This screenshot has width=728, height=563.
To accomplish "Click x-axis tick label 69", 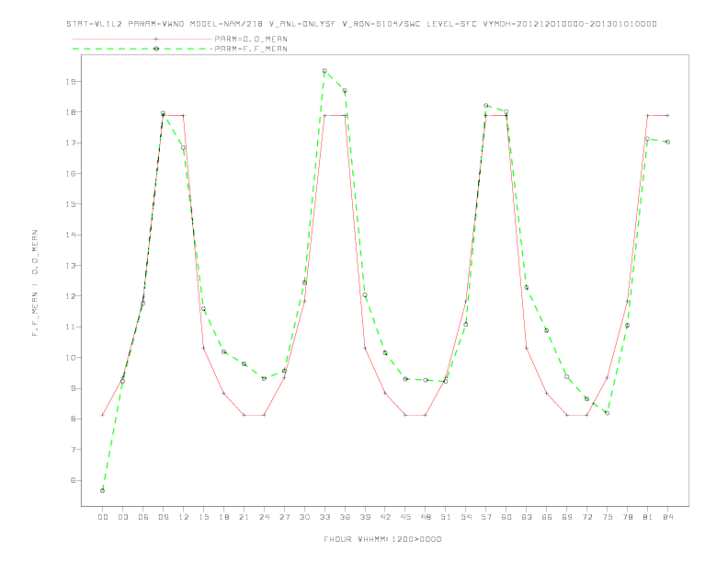I will point(567,517).
